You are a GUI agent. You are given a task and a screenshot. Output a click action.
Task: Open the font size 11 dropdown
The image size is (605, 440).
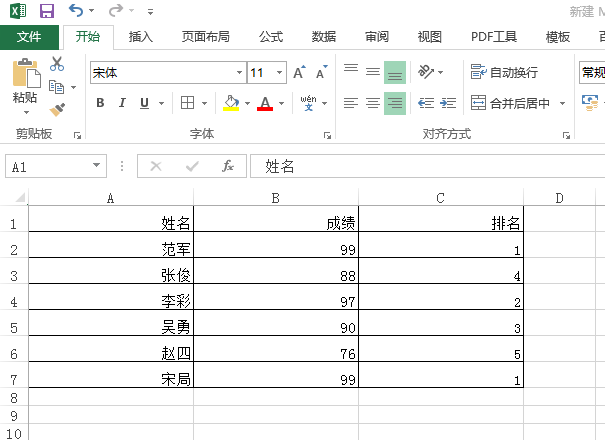pos(279,73)
